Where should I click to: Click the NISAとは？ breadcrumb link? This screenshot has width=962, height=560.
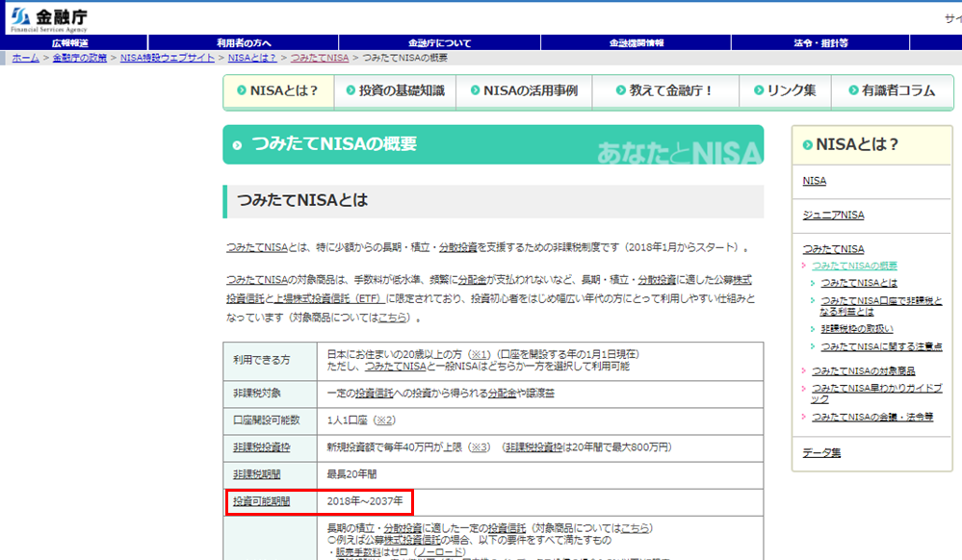pos(251,58)
